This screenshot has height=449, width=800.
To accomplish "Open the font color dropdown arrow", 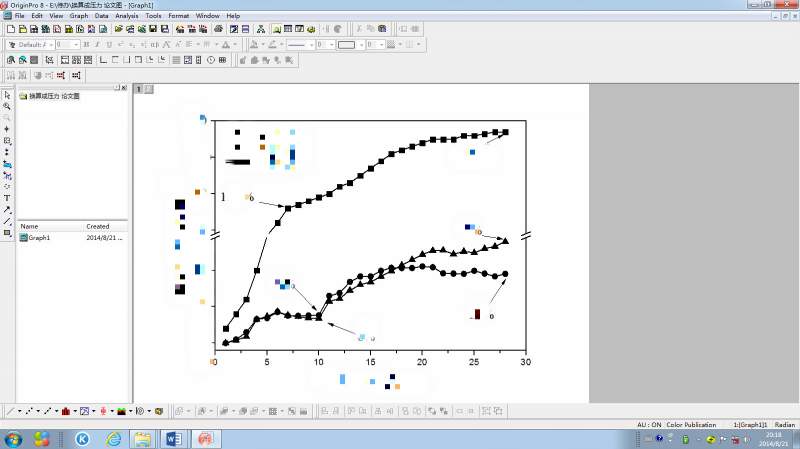I will pos(235,45).
